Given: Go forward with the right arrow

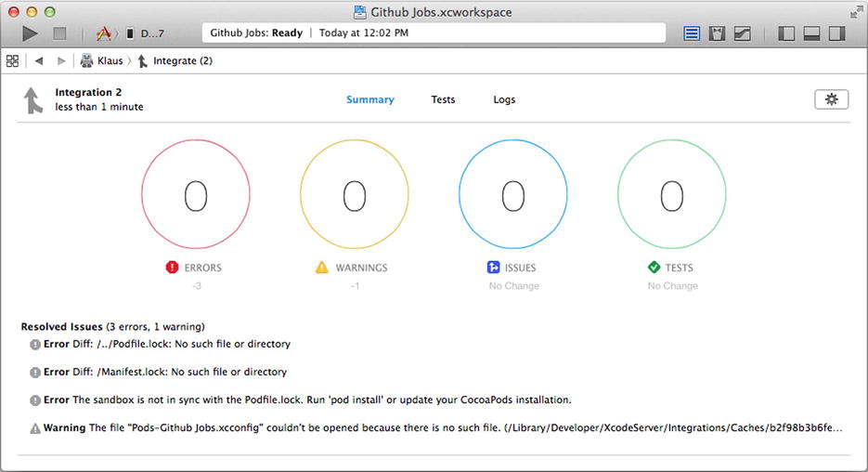Looking at the screenshot, I should [x=61, y=61].
